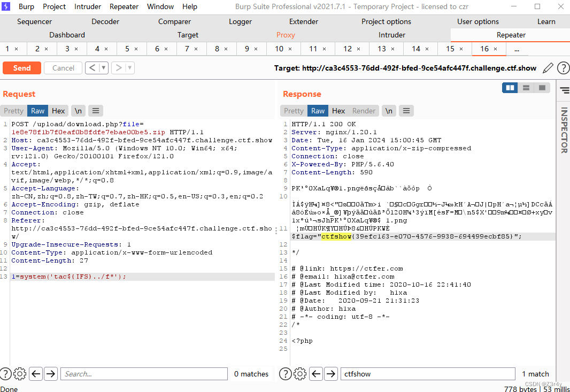Open the Project menu
Screen dimensions: 570x392
[54, 6]
